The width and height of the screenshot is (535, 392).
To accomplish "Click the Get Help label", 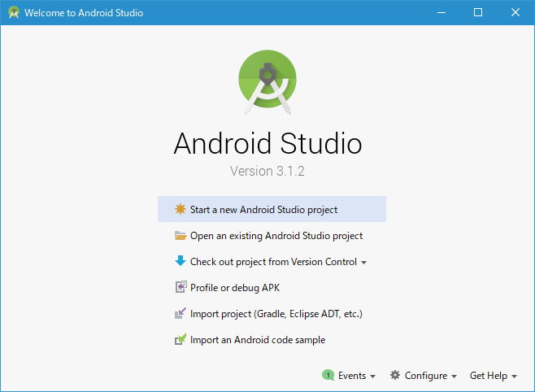I will coord(489,376).
